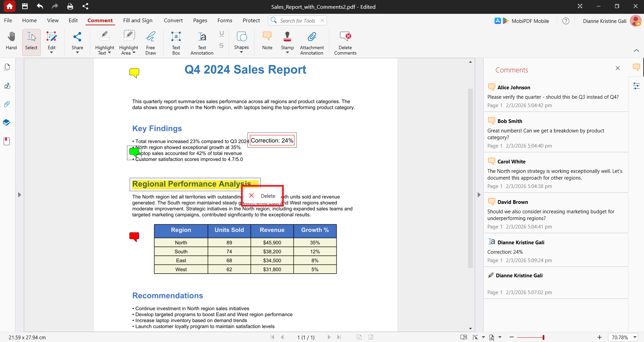Image resolution: width=644 pixels, height=342 pixels.
Task: Select the Text Box tool
Action: [x=176, y=43]
